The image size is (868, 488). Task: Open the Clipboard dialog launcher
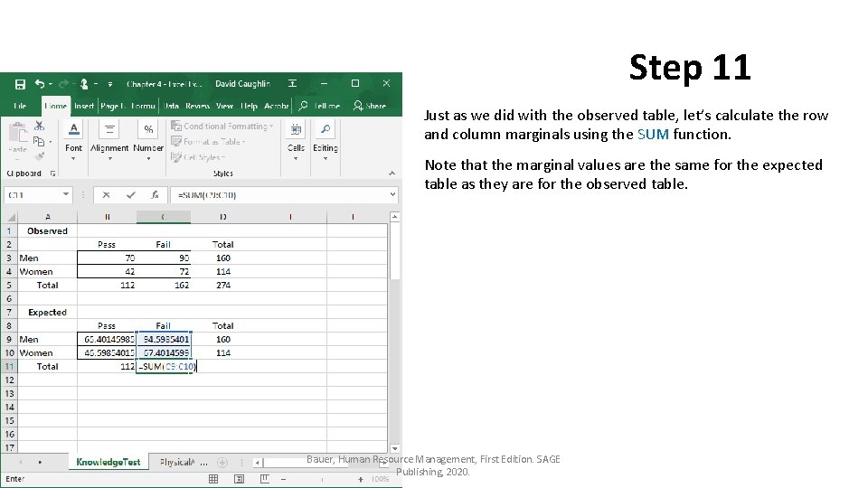pyautogui.click(x=53, y=174)
